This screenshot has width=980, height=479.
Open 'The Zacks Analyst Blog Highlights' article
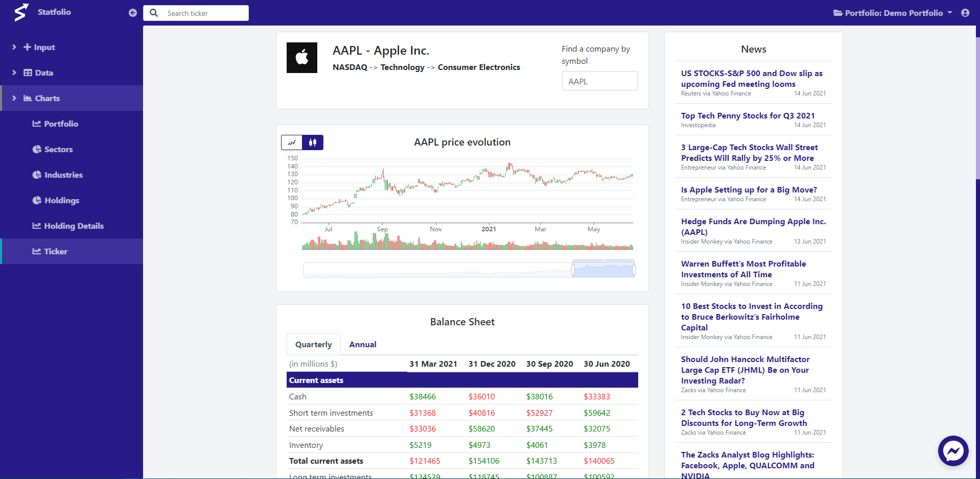(748, 465)
